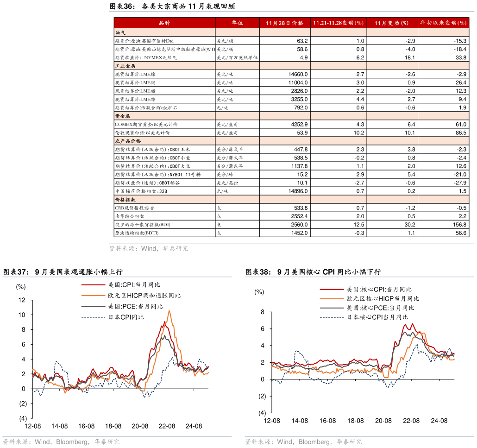Select the 价格指数 section heading
The height and width of the screenshot is (448, 477).
125,199
